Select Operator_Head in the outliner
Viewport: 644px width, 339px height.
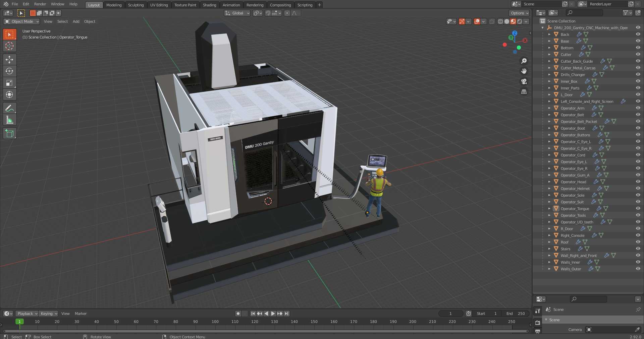click(x=573, y=182)
